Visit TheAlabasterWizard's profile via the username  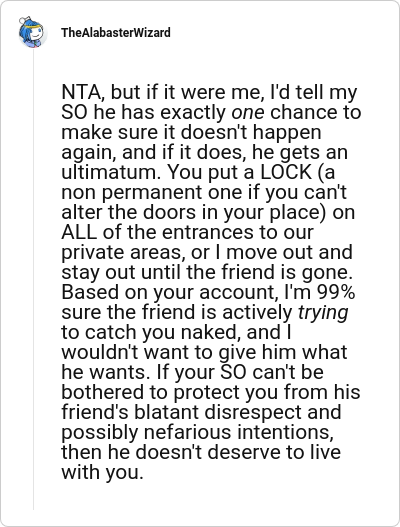click(x=116, y=33)
